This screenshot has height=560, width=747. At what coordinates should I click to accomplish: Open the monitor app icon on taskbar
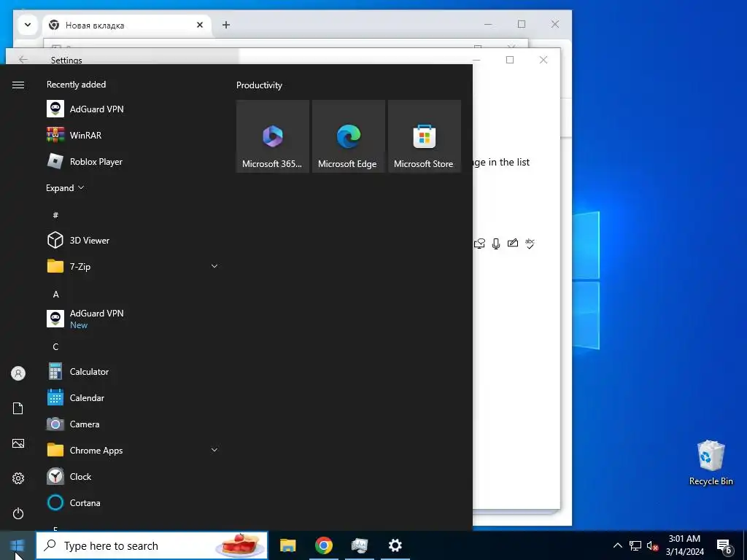tap(359, 545)
